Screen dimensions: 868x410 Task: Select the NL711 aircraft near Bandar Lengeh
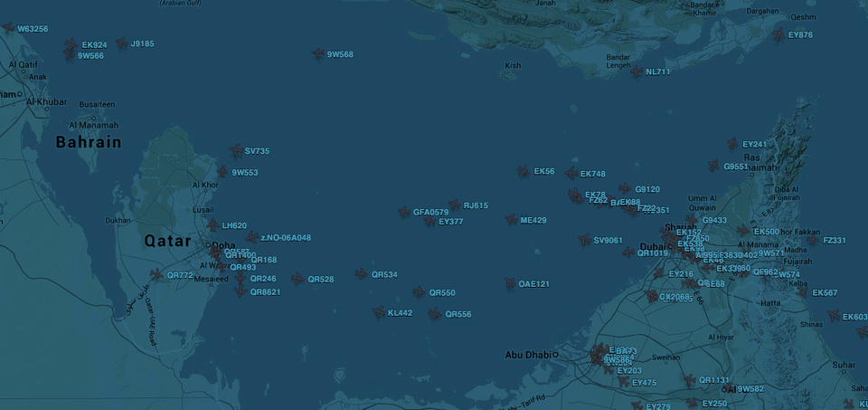point(637,72)
